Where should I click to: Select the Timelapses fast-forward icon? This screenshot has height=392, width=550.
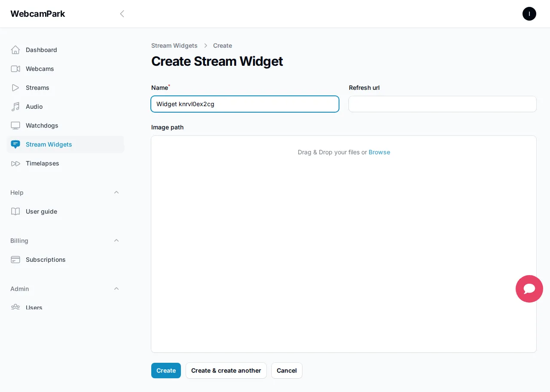click(15, 163)
